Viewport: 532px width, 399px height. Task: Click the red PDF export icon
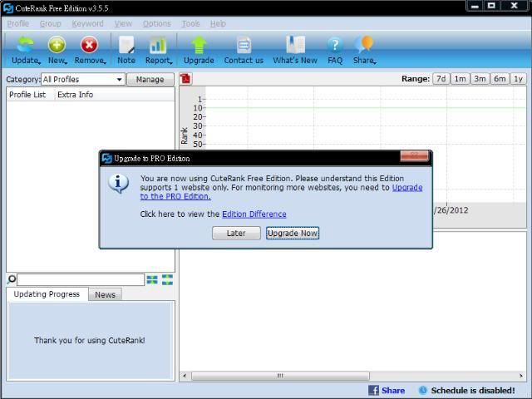[x=185, y=79]
